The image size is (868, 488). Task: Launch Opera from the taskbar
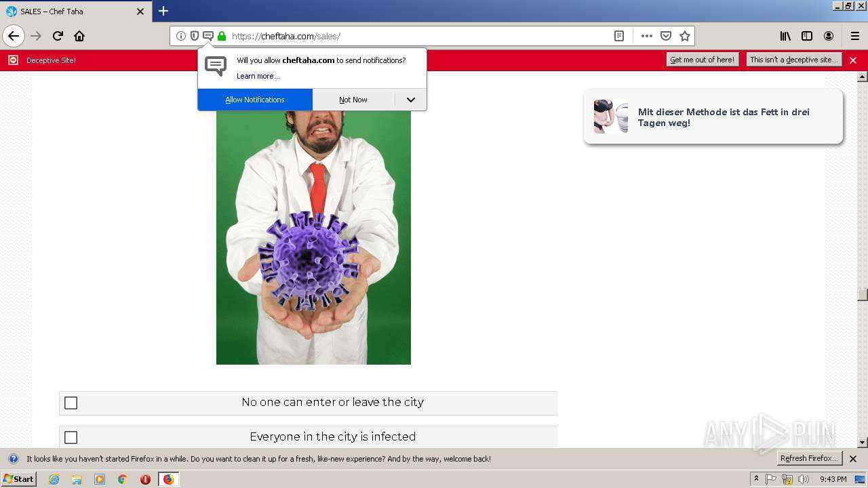[145, 479]
